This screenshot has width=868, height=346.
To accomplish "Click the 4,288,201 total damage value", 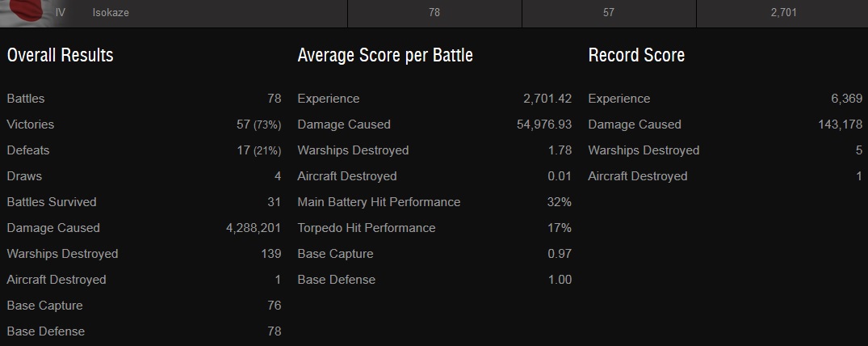I will coord(254,228).
